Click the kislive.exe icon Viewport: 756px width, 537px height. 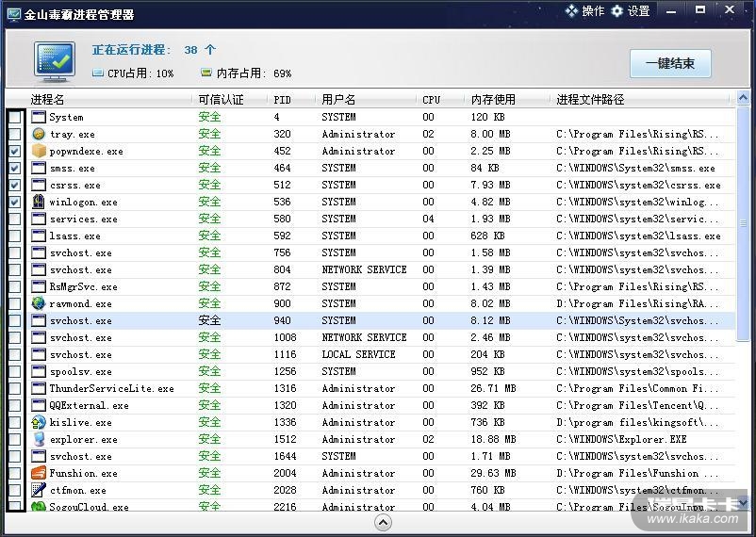[x=39, y=422]
